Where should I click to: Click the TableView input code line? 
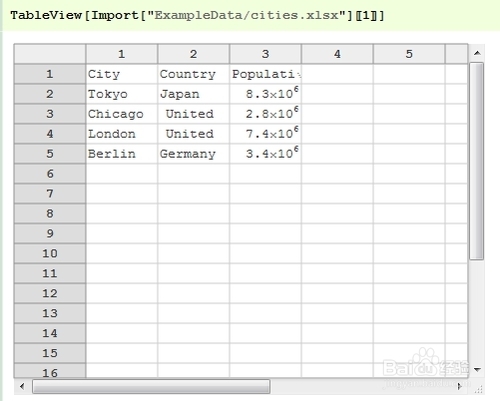(x=197, y=15)
